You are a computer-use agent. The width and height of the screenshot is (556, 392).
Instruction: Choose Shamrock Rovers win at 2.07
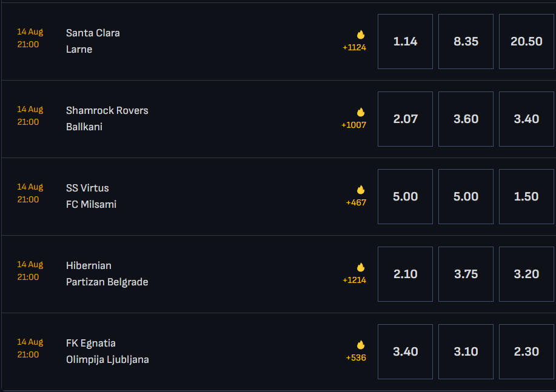(x=405, y=119)
